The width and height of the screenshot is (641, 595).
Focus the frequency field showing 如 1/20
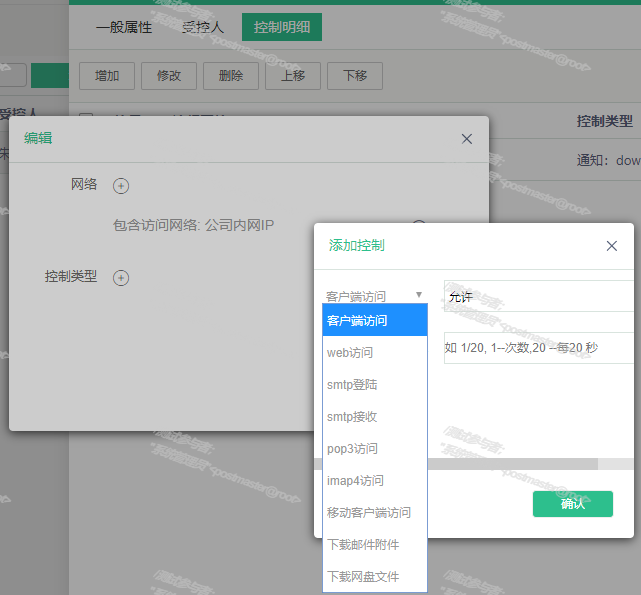[x=538, y=348]
